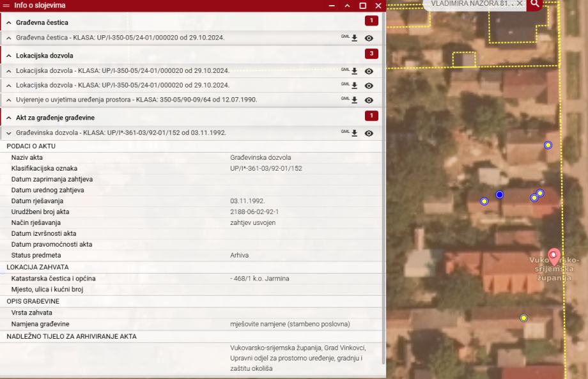Click the Urudžbeni broj value 2188-06-02-92-1

coord(254,212)
